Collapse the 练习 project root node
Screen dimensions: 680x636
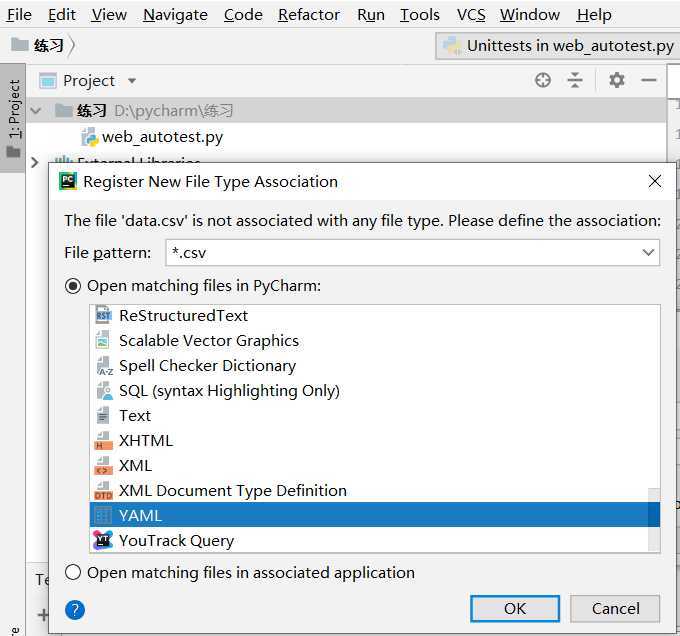36,111
